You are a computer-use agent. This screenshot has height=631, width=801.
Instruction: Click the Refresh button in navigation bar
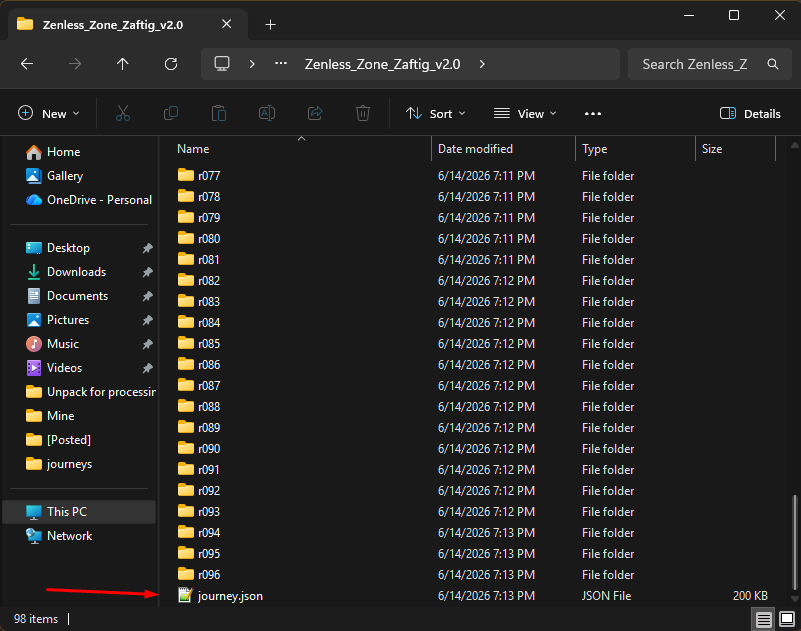pyautogui.click(x=171, y=64)
